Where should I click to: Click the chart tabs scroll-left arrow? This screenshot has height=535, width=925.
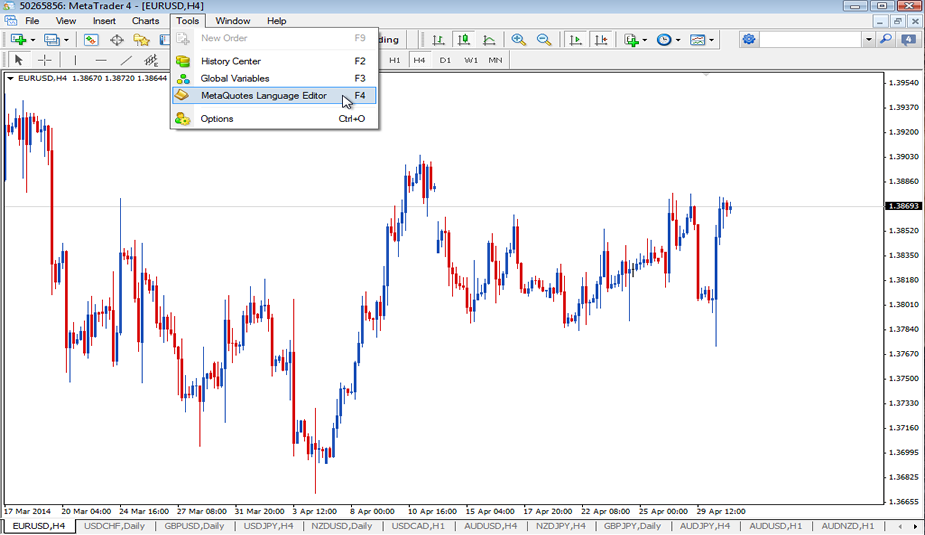click(x=900, y=526)
